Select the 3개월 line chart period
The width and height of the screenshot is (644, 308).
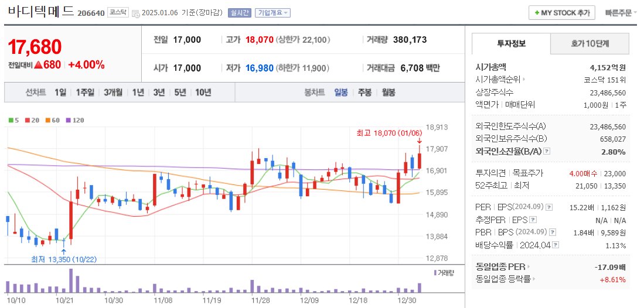tap(113, 93)
